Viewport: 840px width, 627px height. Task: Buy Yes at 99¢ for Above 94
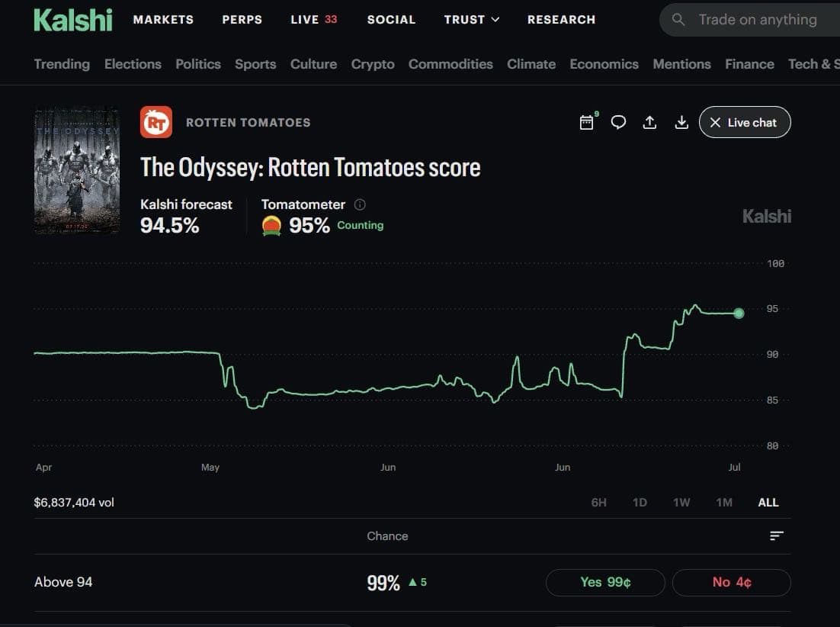click(x=605, y=582)
